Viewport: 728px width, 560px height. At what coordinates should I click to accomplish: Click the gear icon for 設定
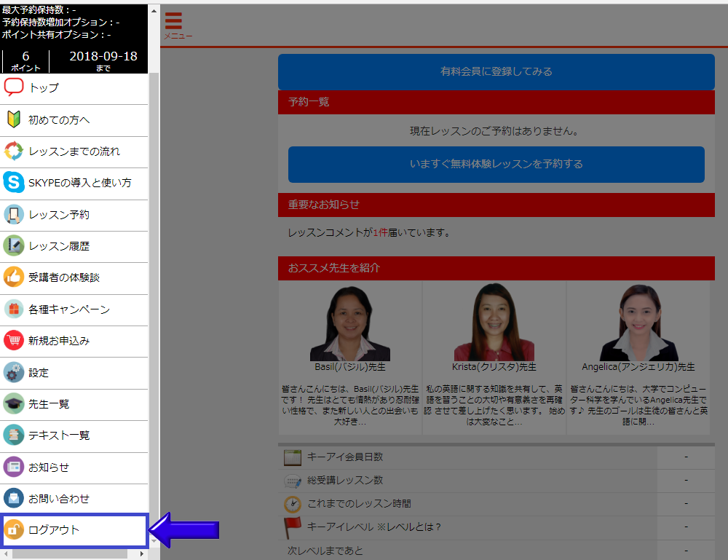tap(13, 372)
